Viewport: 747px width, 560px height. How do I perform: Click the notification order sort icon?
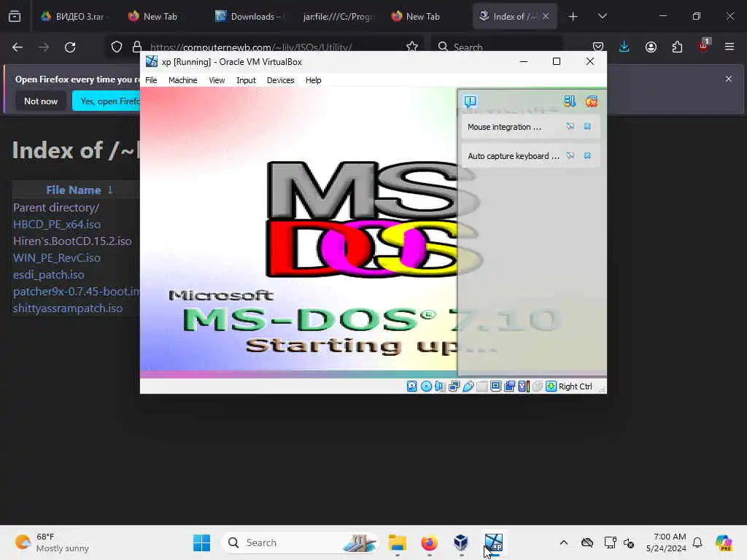pos(570,101)
